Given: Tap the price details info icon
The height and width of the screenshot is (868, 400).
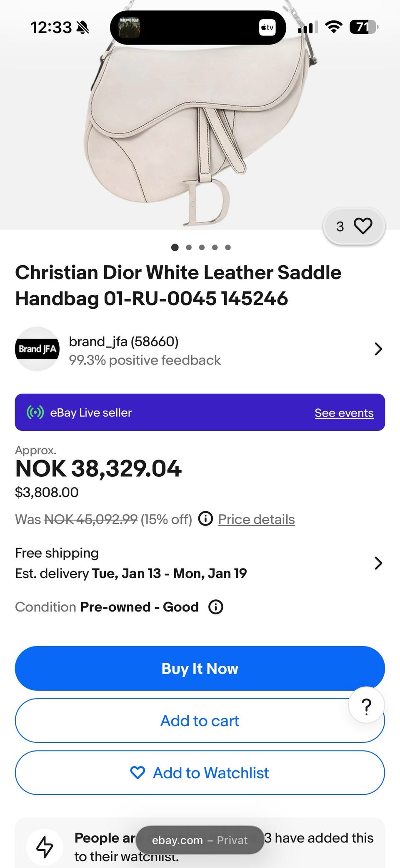Looking at the screenshot, I should (205, 519).
